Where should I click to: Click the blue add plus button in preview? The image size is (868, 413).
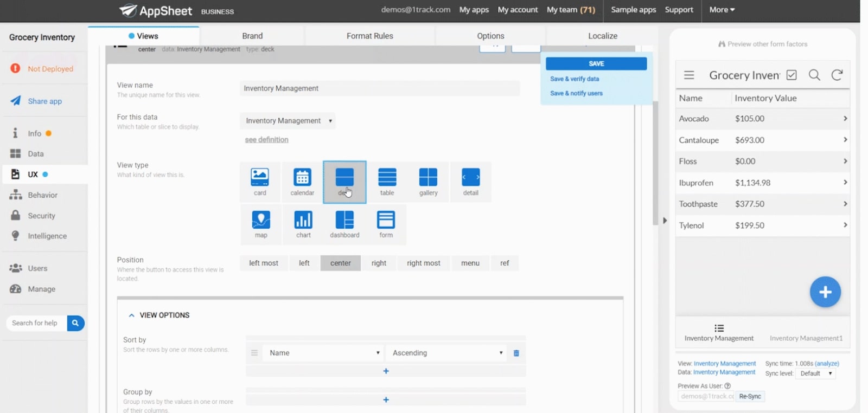point(825,292)
